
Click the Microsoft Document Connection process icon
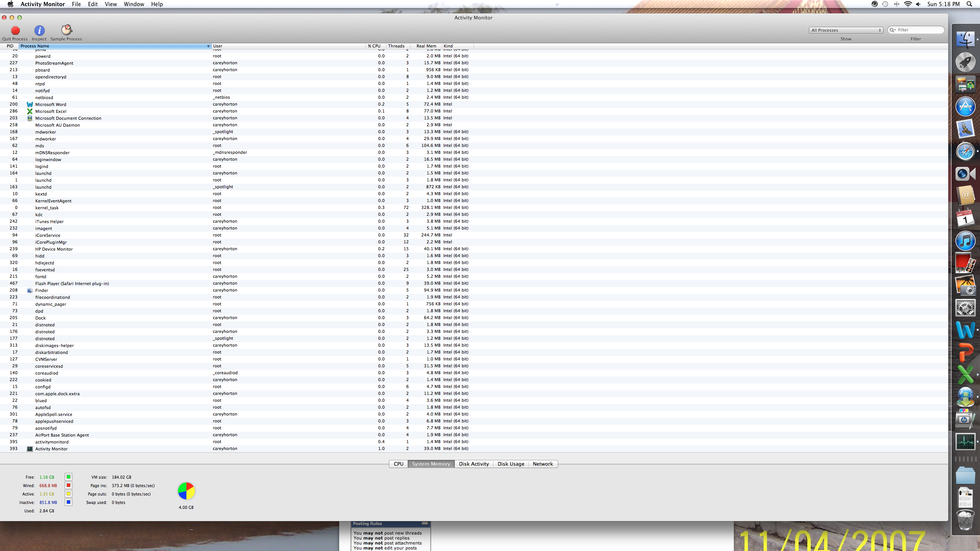click(x=29, y=118)
